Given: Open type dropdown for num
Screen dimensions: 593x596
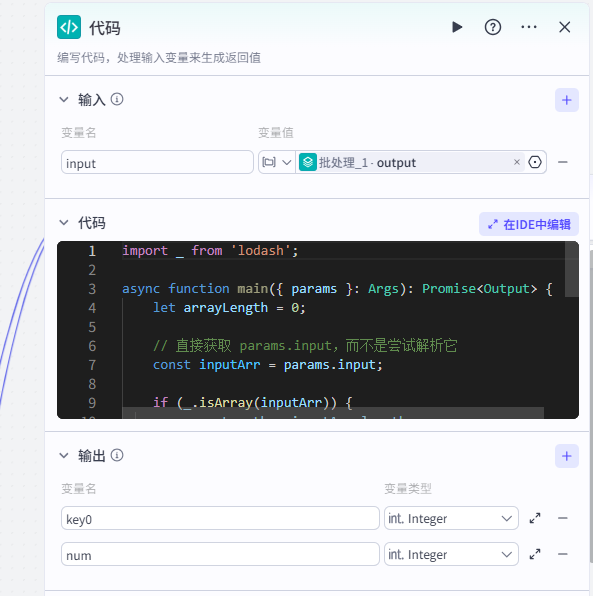Looking at the screenshot, I should tap(451, 554).
